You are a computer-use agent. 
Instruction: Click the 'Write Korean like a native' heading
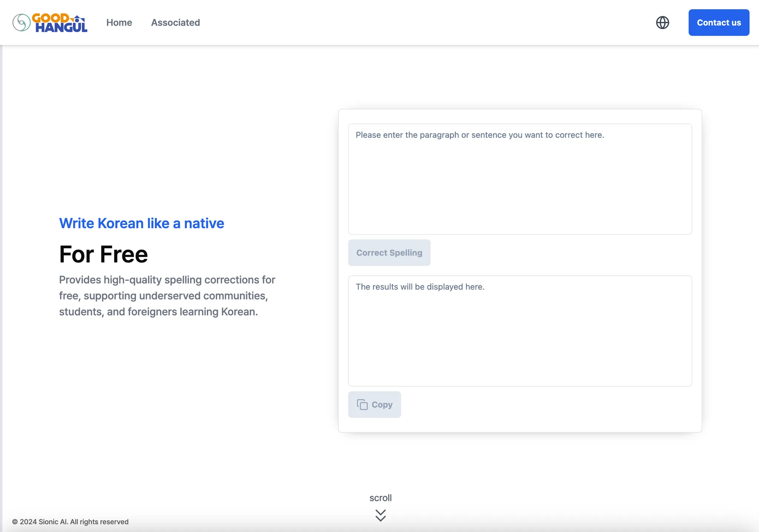click(142, 223)
